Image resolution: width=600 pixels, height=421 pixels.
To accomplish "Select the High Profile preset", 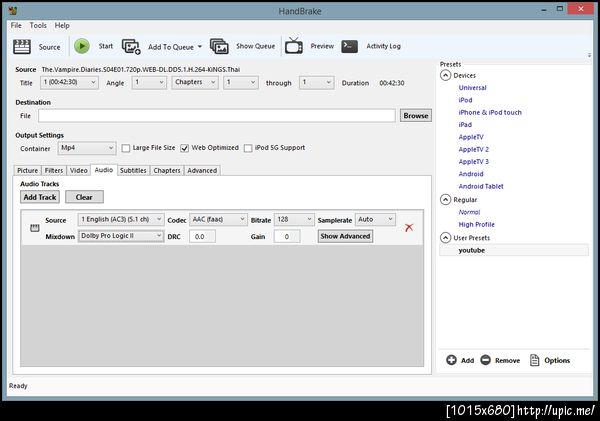I will click(476, 224).
